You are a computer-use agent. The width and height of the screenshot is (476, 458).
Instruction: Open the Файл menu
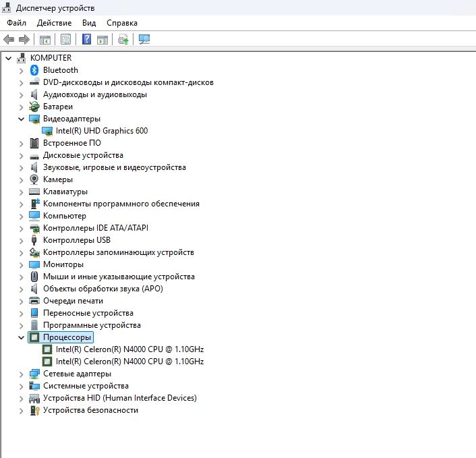pos(16,23)
